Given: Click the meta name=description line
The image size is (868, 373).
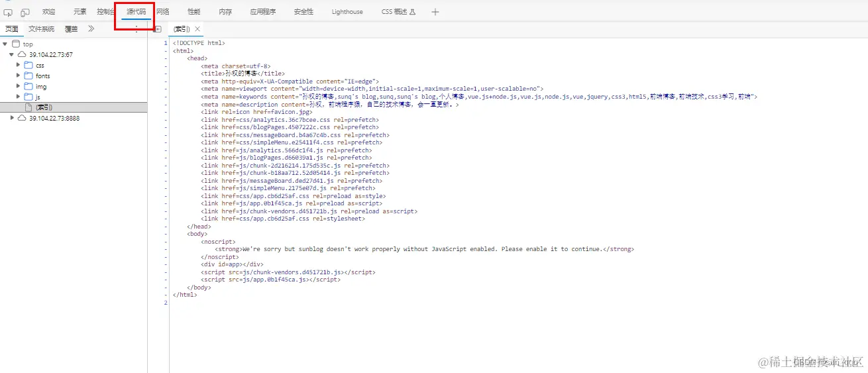Looking at the screenshot, I should 330,105.
